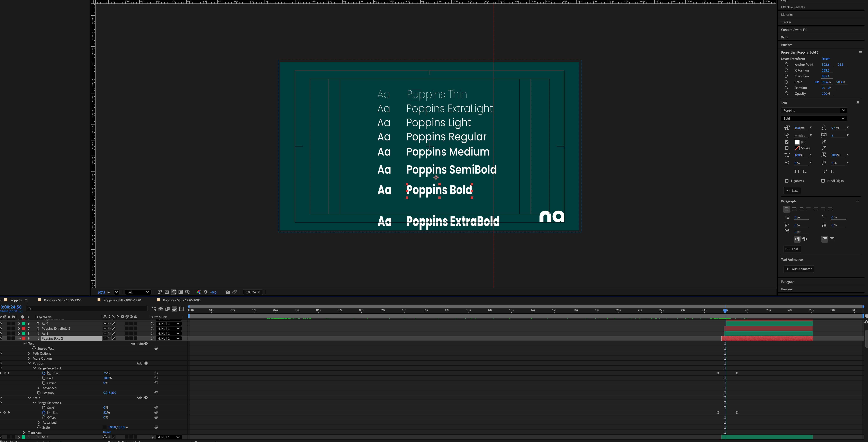Toggle the scale constrain proportions link
The height and width of the screenshot is (442, 868).
click(817, 82)
